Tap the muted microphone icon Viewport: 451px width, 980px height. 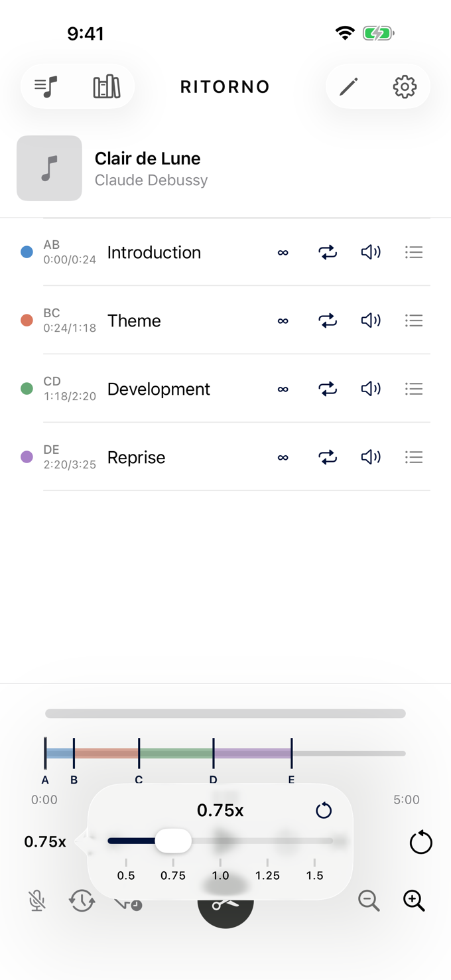click(x=38, y=900)
